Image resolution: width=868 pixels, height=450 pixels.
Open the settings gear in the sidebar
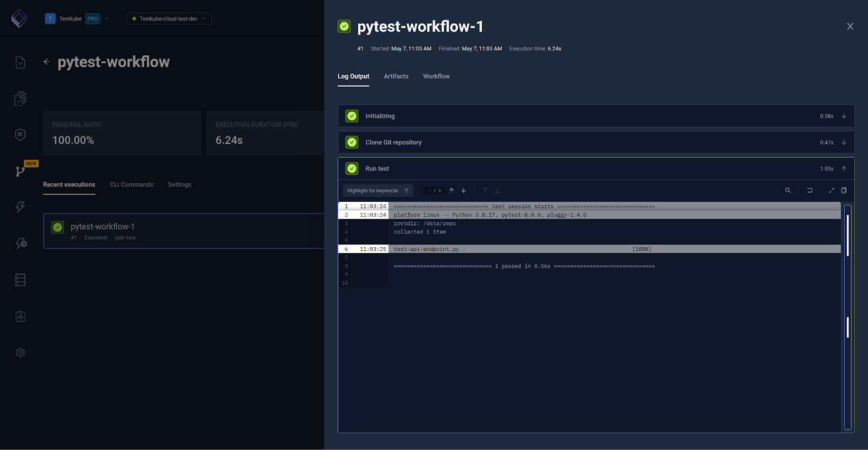(20, 352)
